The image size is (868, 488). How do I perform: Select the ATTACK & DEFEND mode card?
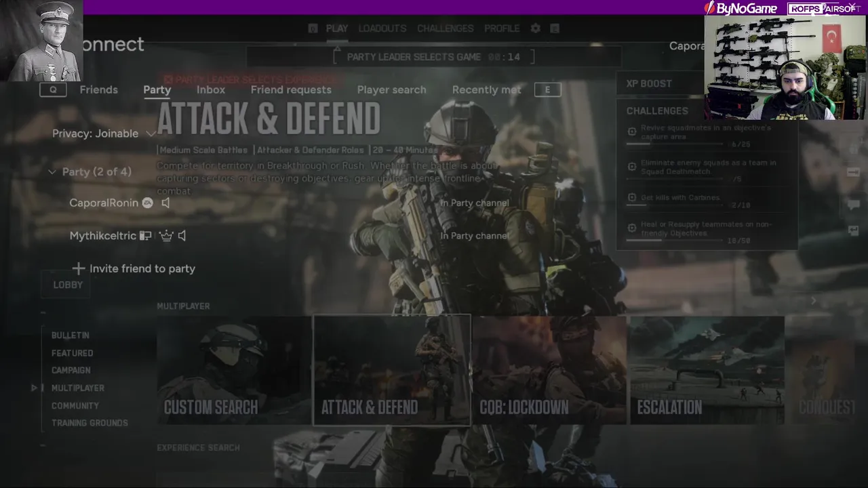(x=392, y=370)
